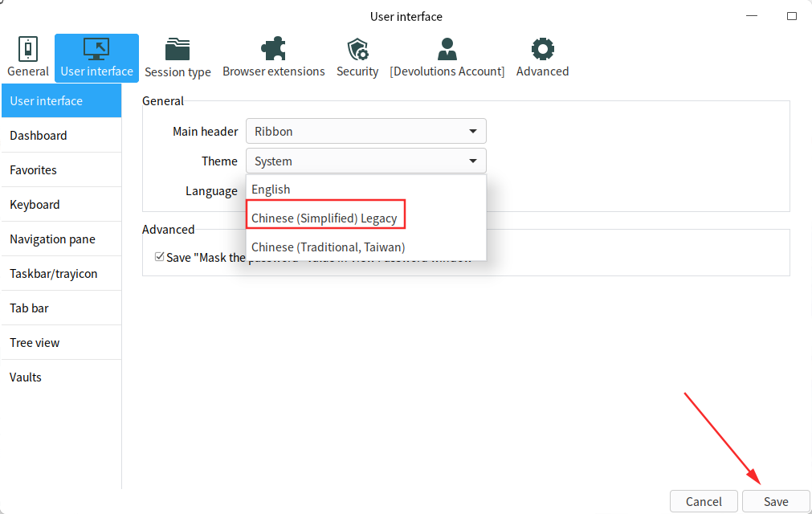Image resolution: width=812 pixels, height=514 pixels.
Task: Open the Security shield icon
Action: [357, 50]
